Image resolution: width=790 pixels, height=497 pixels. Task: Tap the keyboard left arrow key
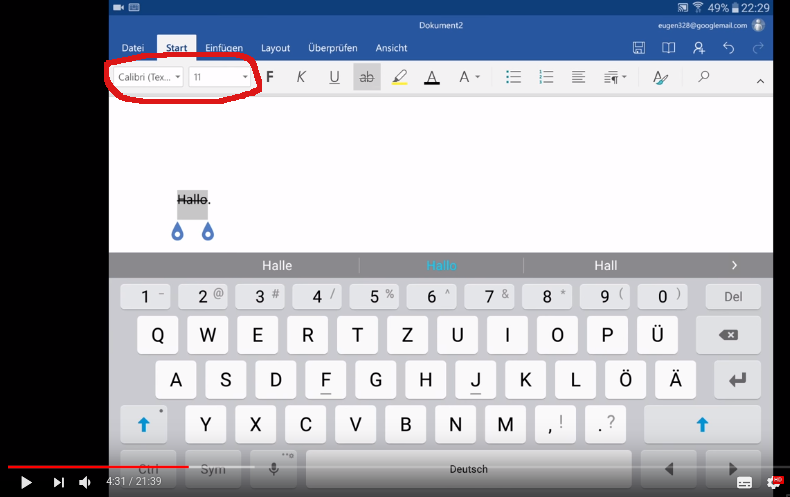point(669,469)
